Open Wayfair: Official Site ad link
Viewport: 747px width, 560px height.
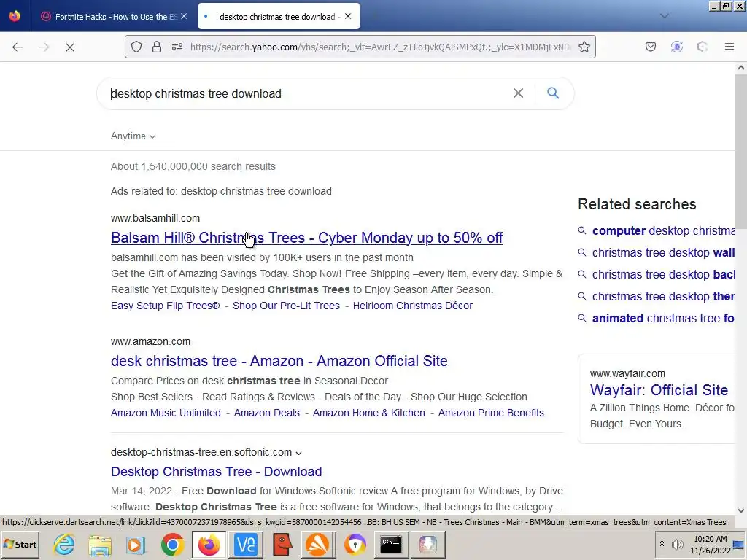coord(659,390)
